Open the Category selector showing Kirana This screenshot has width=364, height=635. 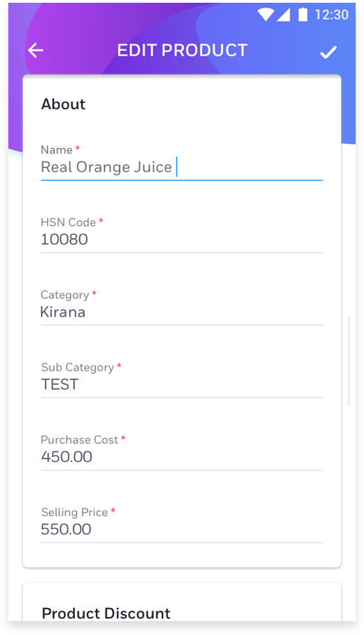pyautogui.click(x=182, y=312)
